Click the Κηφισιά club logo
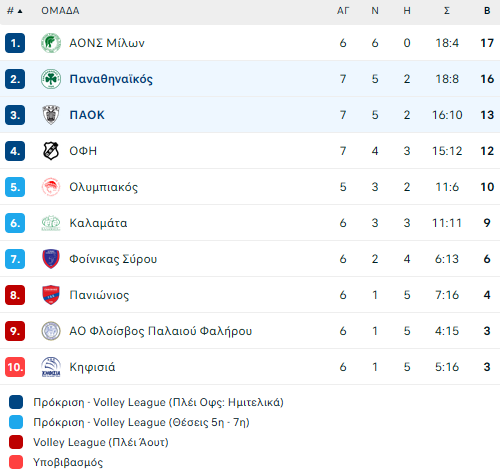Viewport: 500px width, 473px height. (51, 367)
